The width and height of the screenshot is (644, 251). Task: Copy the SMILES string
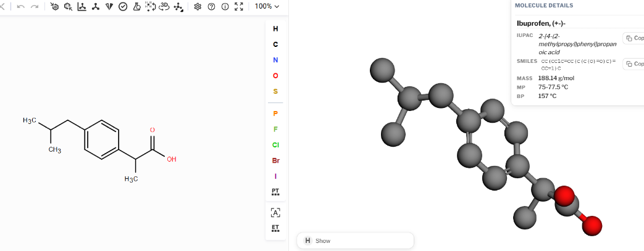coord(634,64)
